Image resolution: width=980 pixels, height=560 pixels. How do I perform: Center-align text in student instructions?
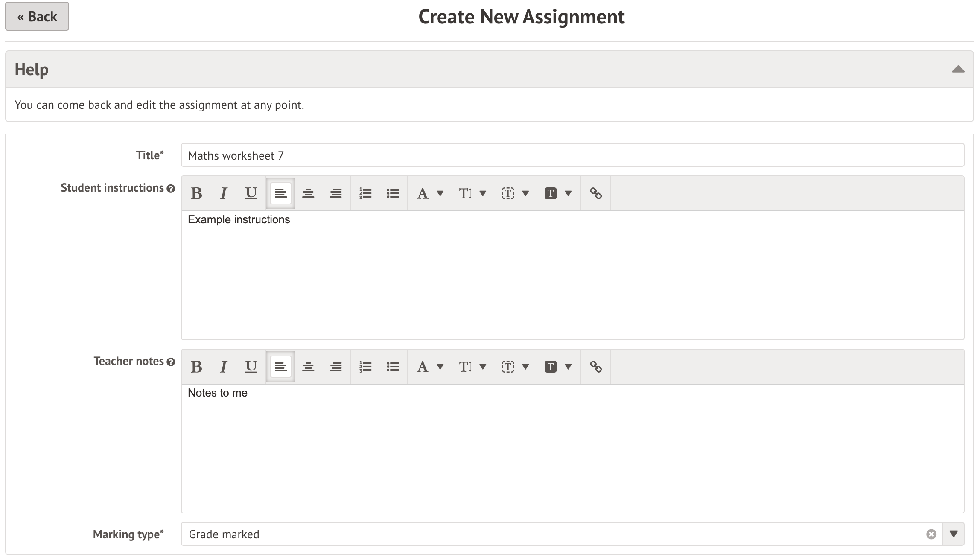(x=308, y=193)
